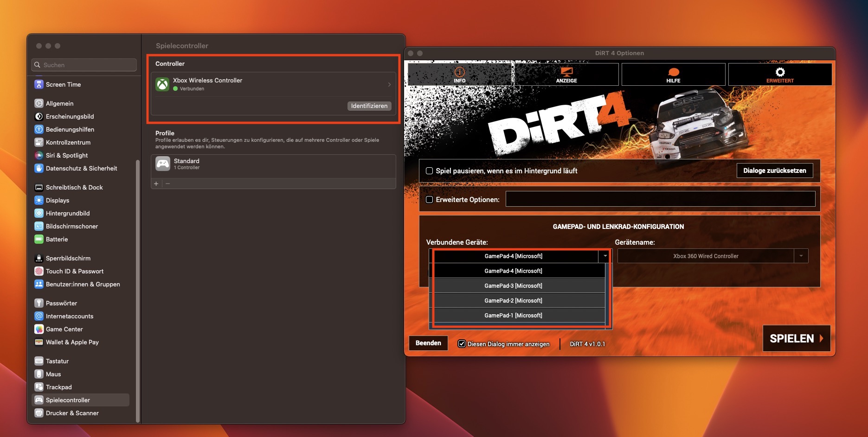Viewport: 868px width, 437px height.
Task: Select the Allgemein gear icon
Action: pyautogui.click(x=39, y=103)
